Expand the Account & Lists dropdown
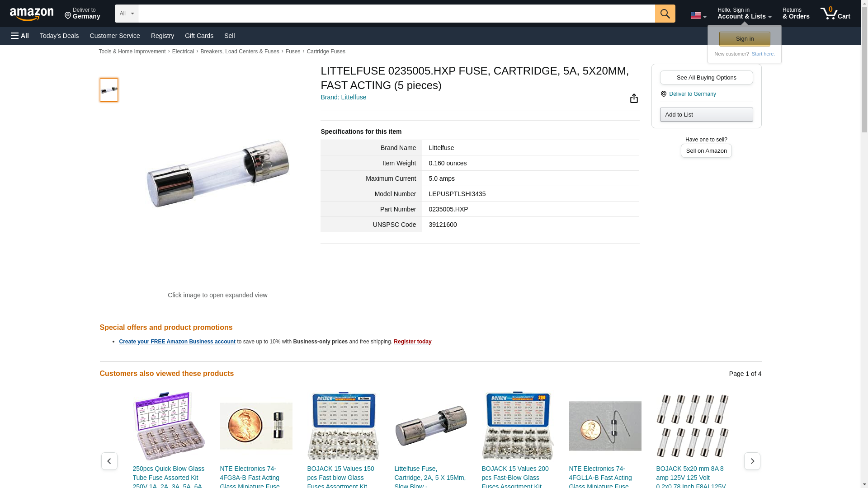The width and height of the screenshot is (868, 488). coord(744,14)
